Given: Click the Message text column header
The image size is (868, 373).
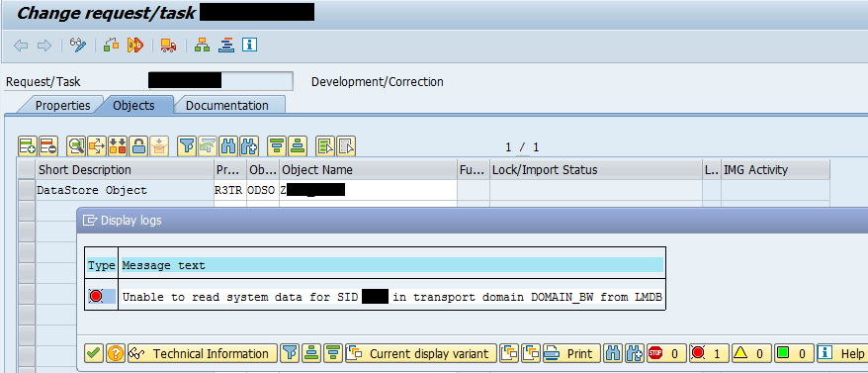Looking at the screenshot, I should point(391,265).
